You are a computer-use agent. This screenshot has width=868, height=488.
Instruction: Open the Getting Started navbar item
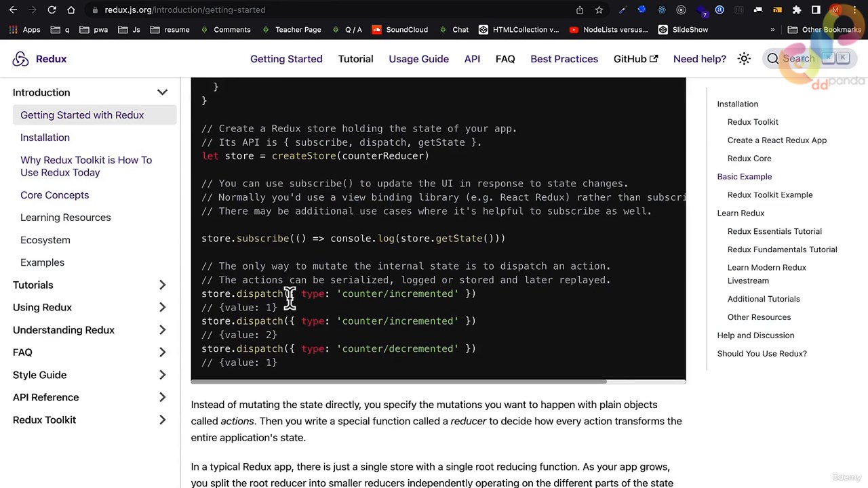coord(286,59)
